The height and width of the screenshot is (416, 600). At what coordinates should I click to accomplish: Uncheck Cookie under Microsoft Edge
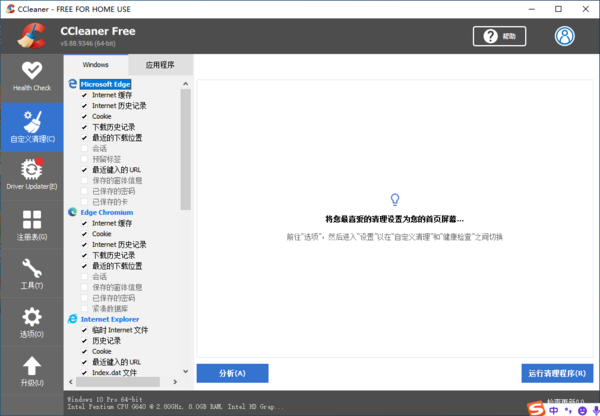[x=85, y=116]
